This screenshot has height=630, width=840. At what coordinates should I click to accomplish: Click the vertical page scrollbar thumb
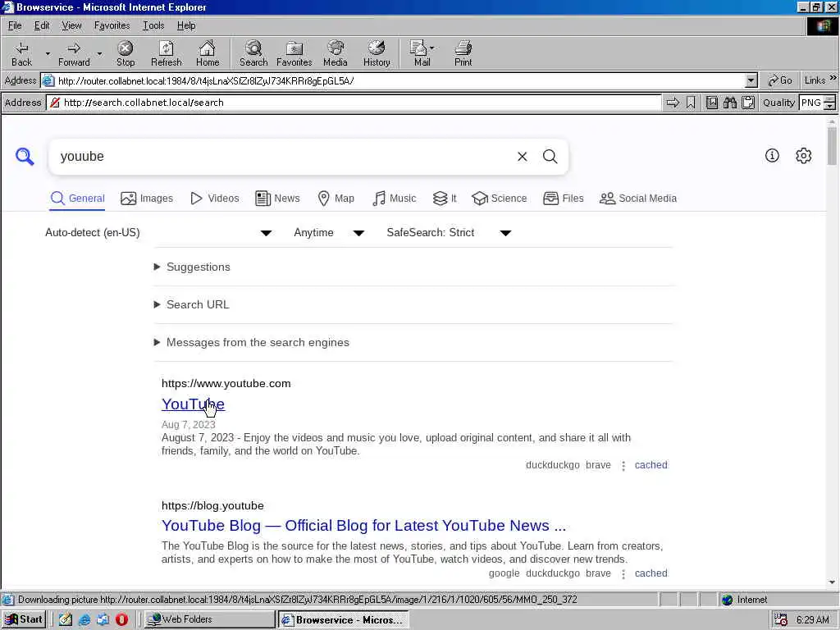point(832,146)
